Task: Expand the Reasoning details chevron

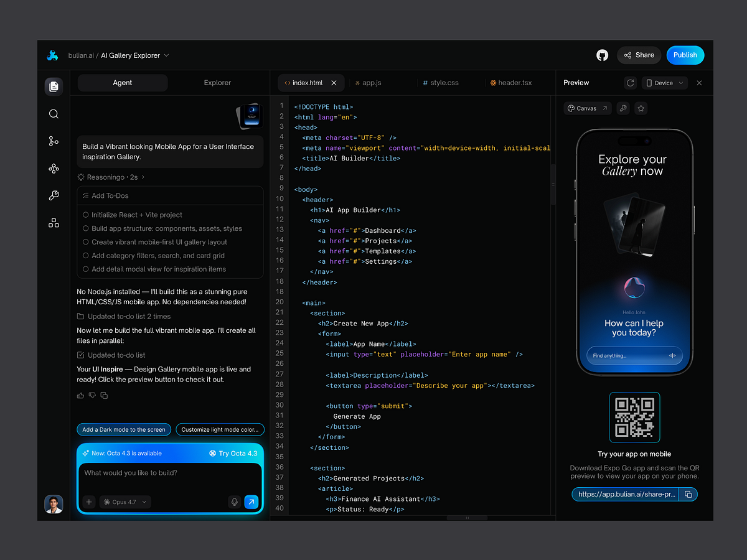Action: [x=143, y=177]
